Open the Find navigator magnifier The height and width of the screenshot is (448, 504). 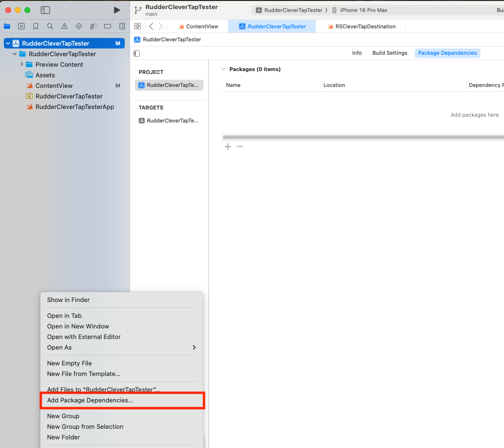pos(50,26)
